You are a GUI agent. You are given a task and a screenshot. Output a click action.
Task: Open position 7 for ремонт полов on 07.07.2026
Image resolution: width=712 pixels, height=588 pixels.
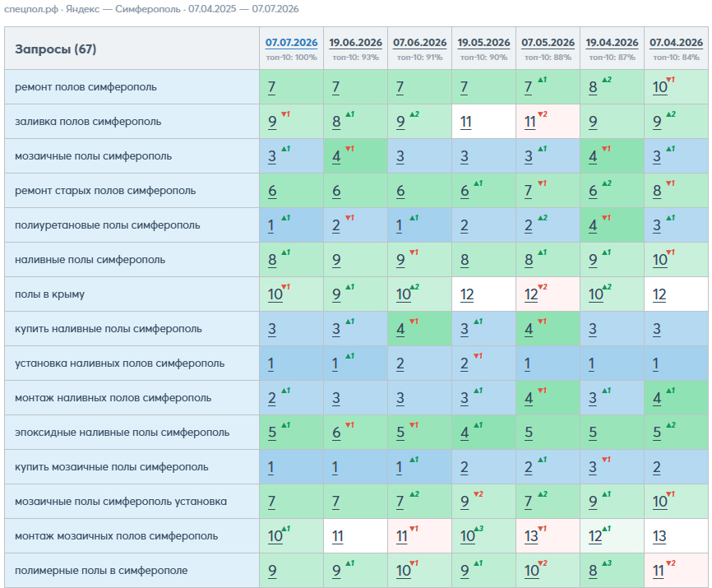[271, 87]
